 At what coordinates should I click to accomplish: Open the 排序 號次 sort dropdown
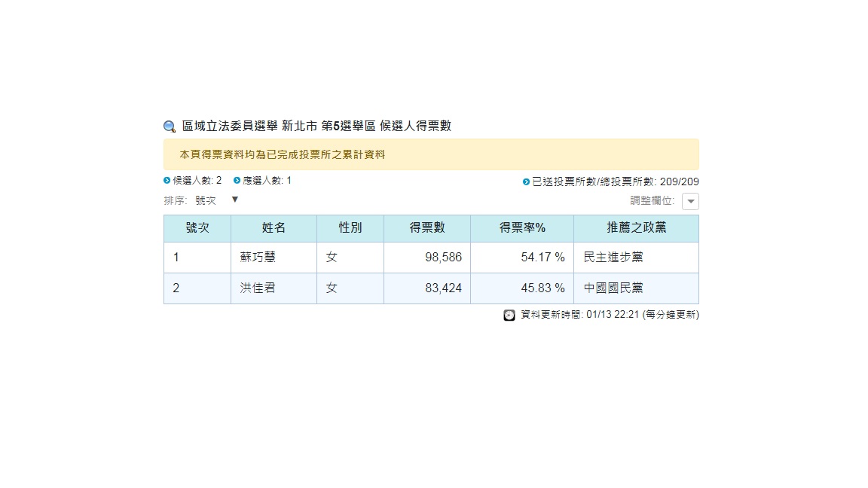point(216,200)
